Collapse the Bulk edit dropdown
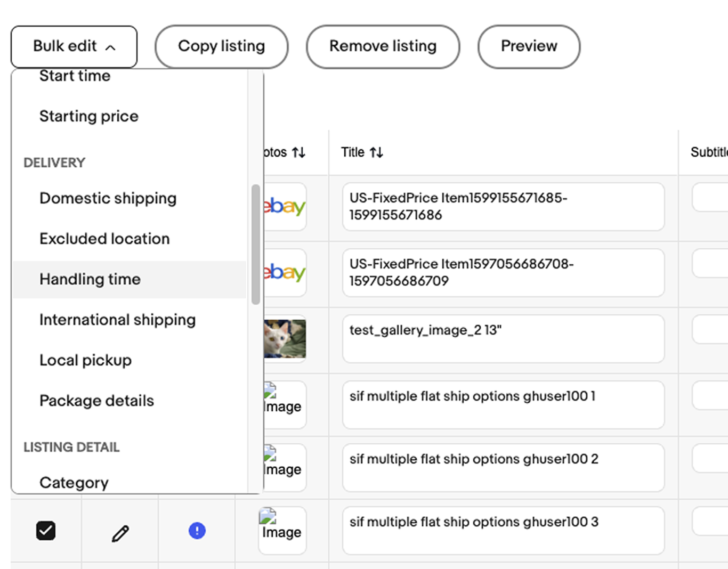Screen dimensions: 728x569 coord(74,46)
